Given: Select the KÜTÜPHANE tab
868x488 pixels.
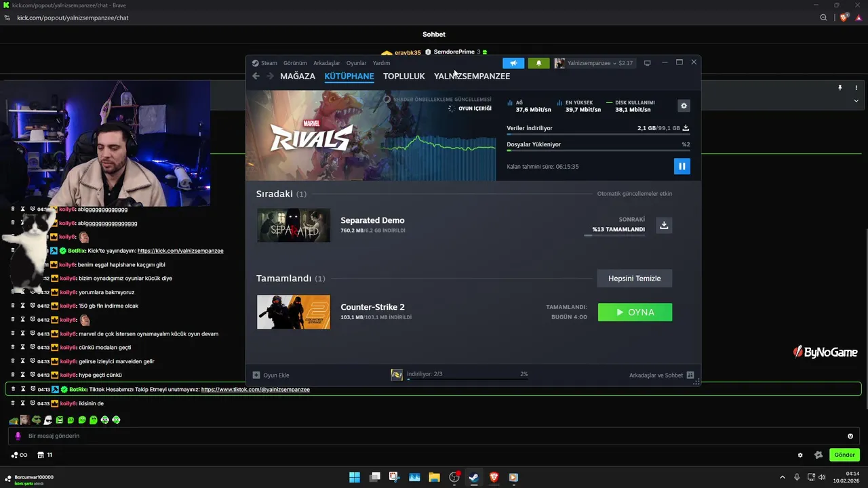Looking at the screenshot, I should tap(349, 76).
